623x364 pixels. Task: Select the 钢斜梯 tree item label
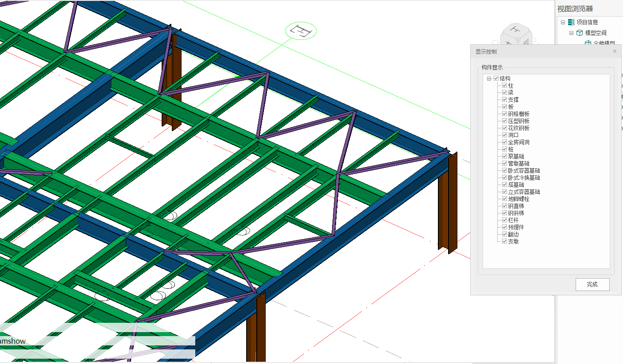[x=516, y=213]
